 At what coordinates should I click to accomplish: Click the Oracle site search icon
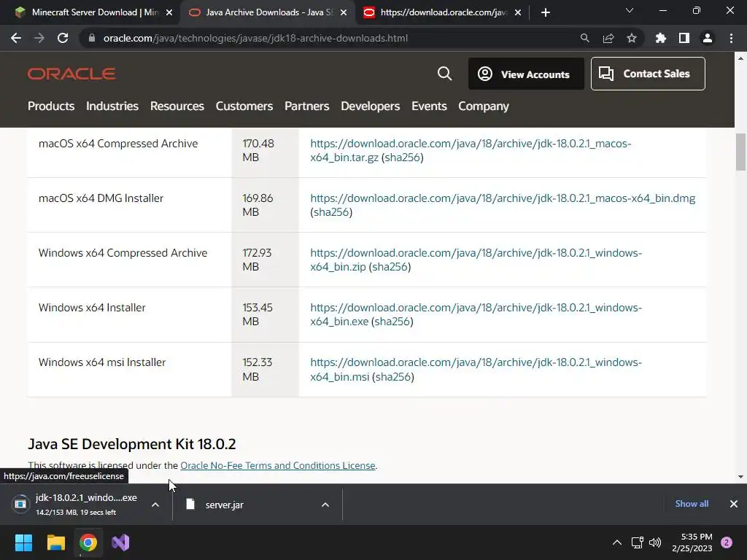coord(444,74)
